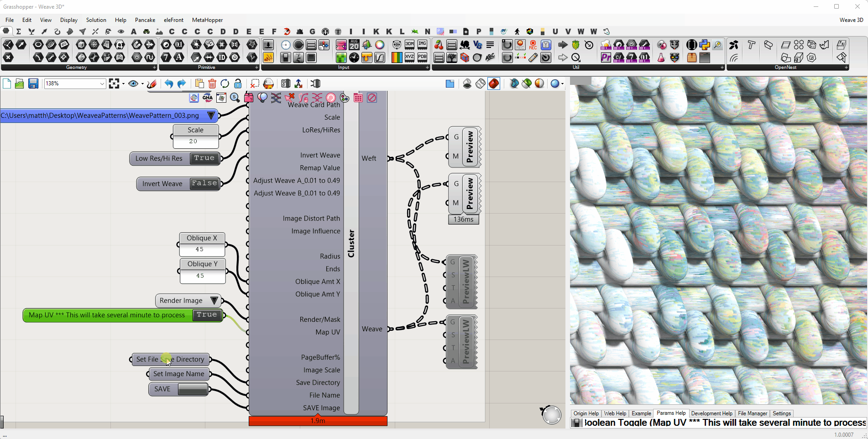868x439 pixels.
Task: Click the Save document icon
Action: (33, 84)
